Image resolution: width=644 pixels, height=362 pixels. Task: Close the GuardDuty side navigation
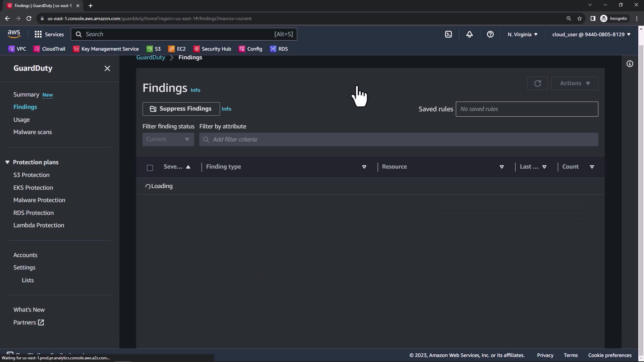point(107,68)
